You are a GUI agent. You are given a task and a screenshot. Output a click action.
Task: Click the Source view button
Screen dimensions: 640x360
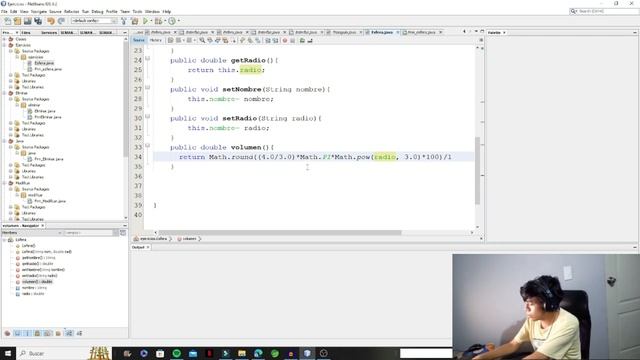click(139, 40)
